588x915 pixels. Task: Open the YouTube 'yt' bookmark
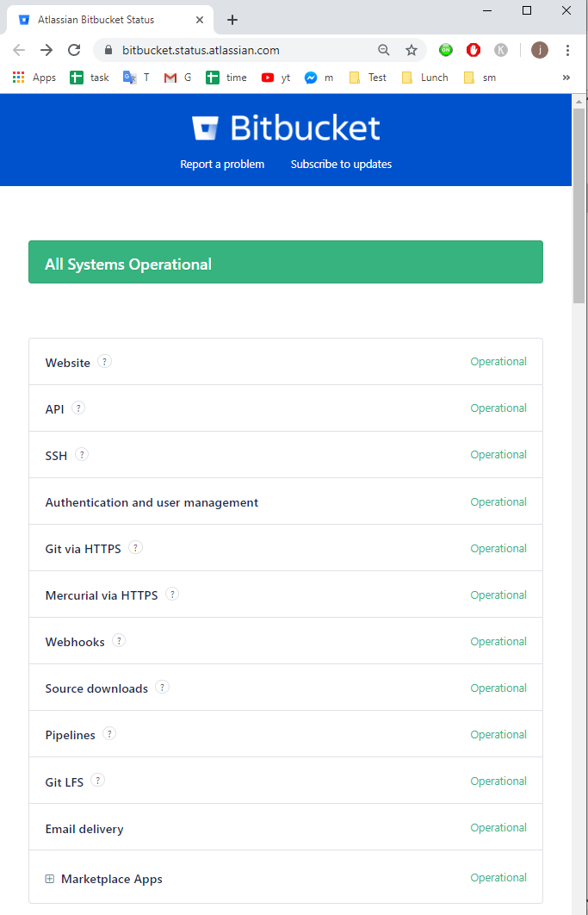click(x=275, y=78)
